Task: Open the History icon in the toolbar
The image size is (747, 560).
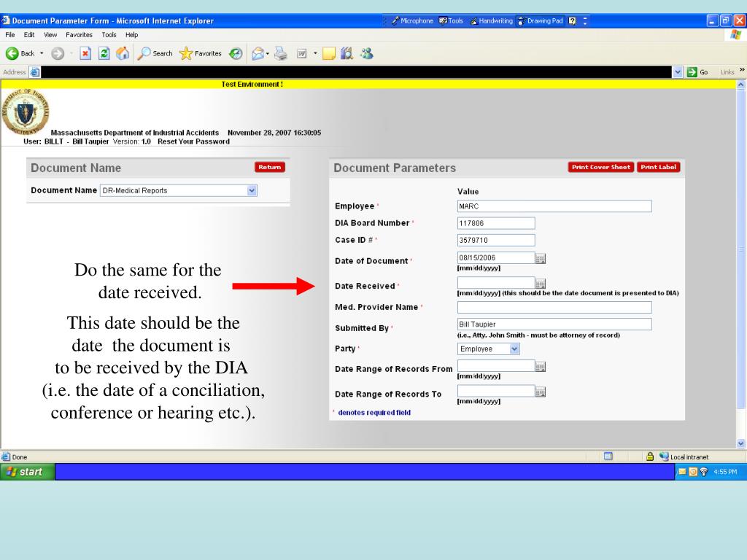Action: (x=236, y=53)
